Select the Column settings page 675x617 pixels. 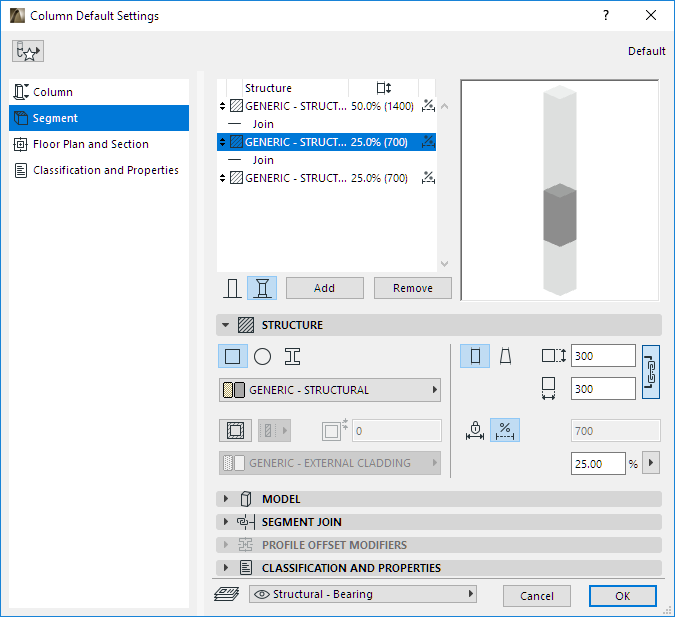(x=99, y=92)
